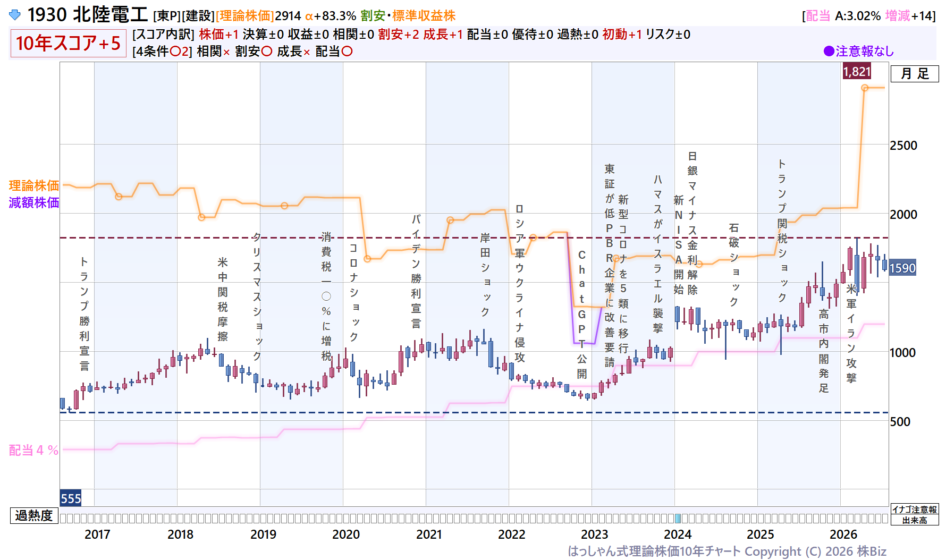
Task: Click the orange 理論株価 legend label
Action: point(34,185)
